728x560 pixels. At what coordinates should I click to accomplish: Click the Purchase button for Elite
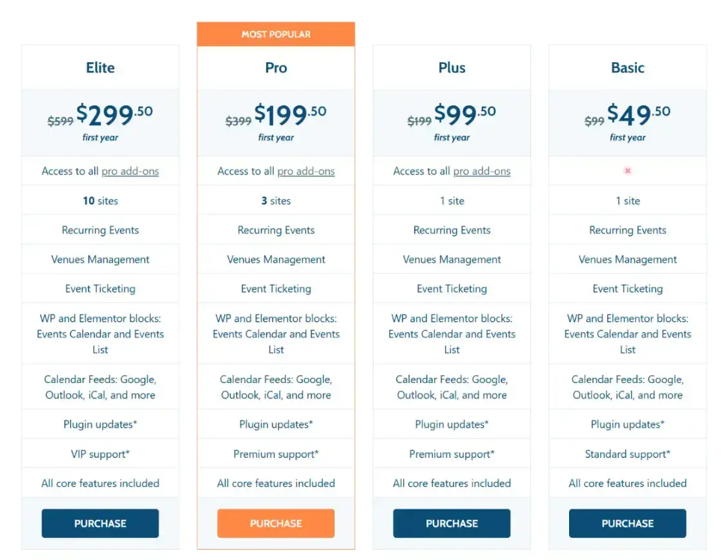(100, 523)
